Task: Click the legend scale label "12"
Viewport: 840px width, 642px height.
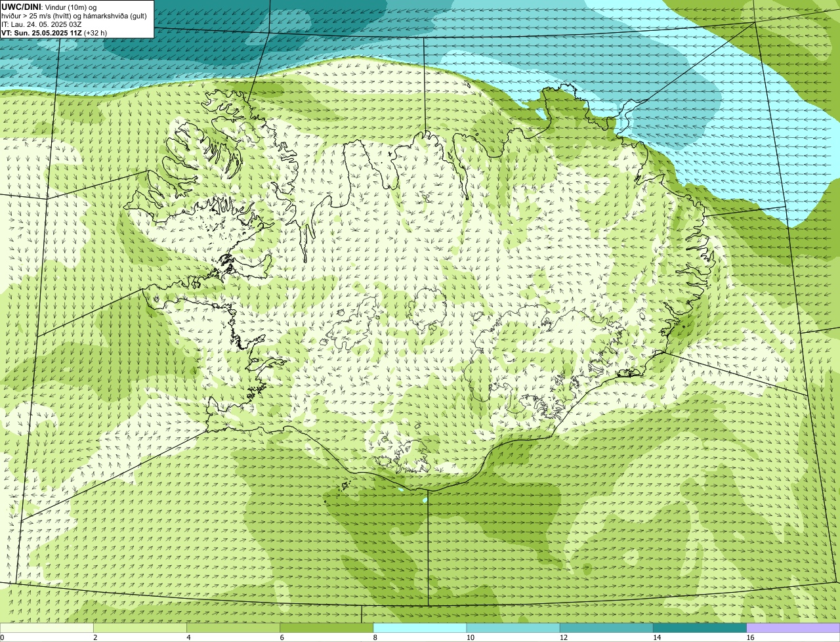Action: 564,637
